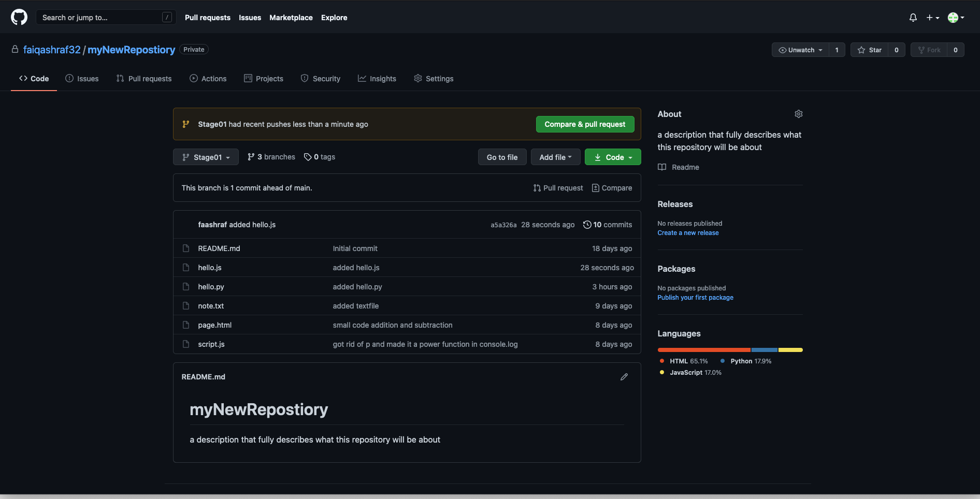980x499 pixels.
Task: Click the Security shield icon
Action: [x=305, y=78]
